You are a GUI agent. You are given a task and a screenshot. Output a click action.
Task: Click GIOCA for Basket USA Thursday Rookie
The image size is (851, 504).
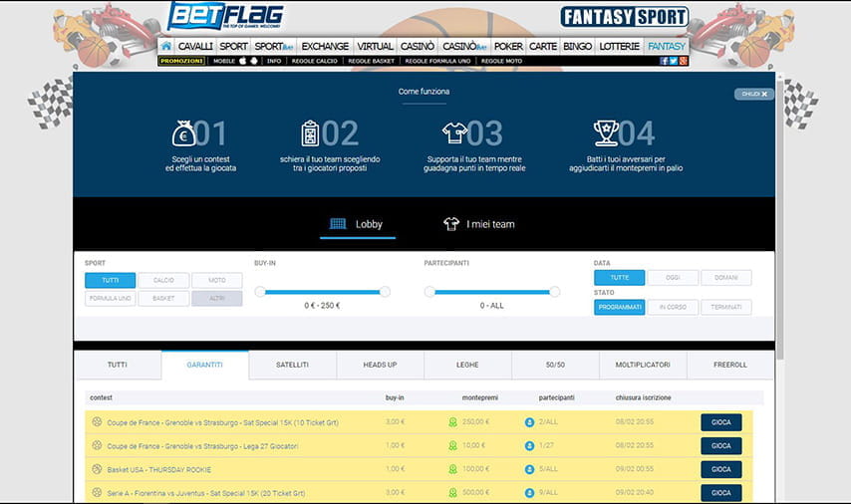721,469
